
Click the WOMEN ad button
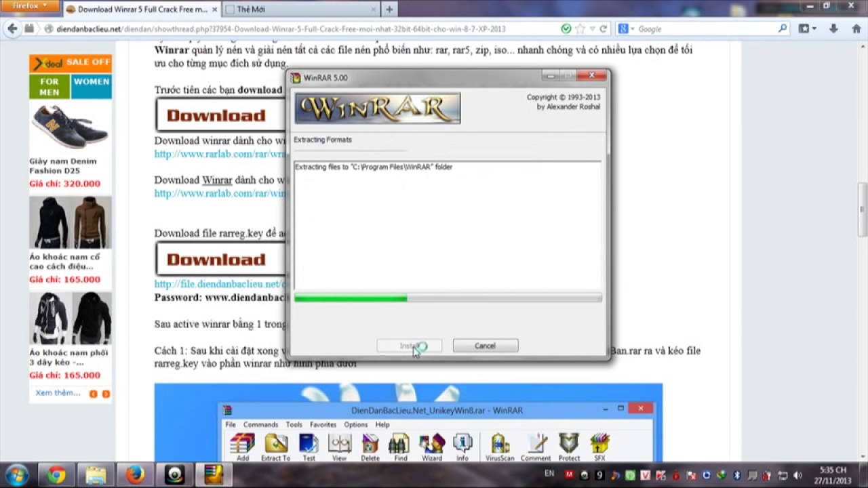point(92,87)
